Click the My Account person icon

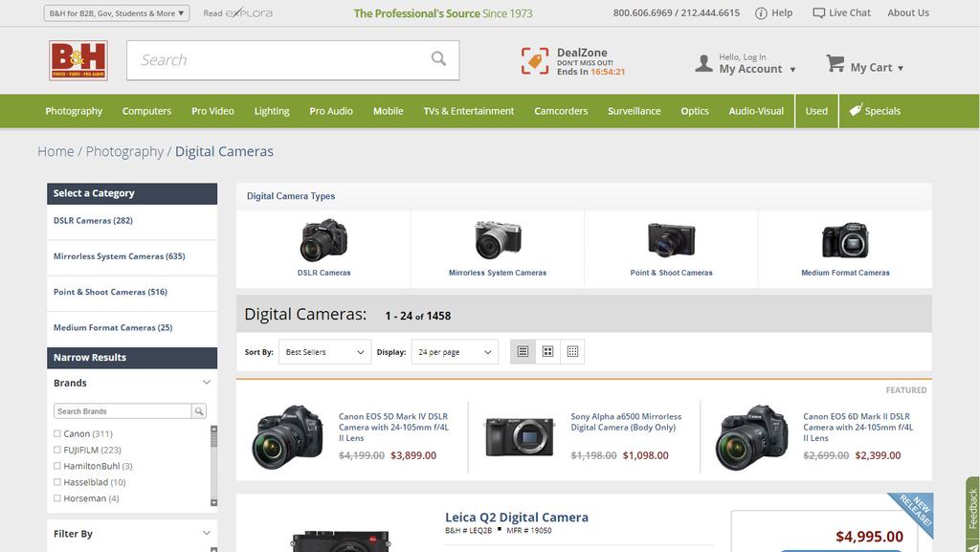click(x=703, y=63)
